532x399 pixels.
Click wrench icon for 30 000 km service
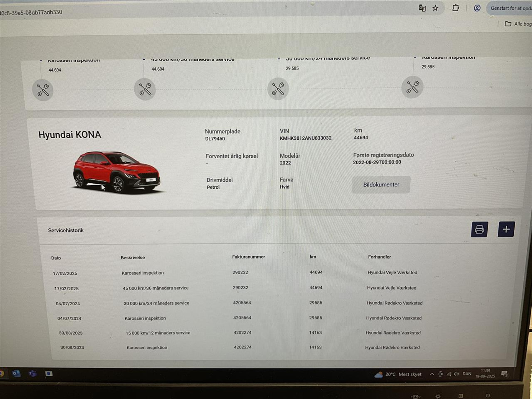(x=278, y=89)
